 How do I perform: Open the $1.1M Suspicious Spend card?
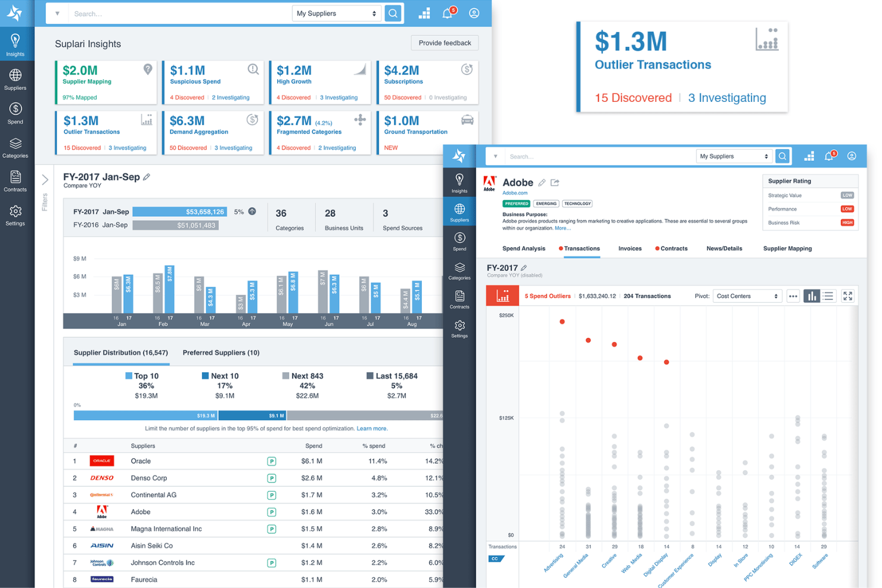click(x=213, y=82)
